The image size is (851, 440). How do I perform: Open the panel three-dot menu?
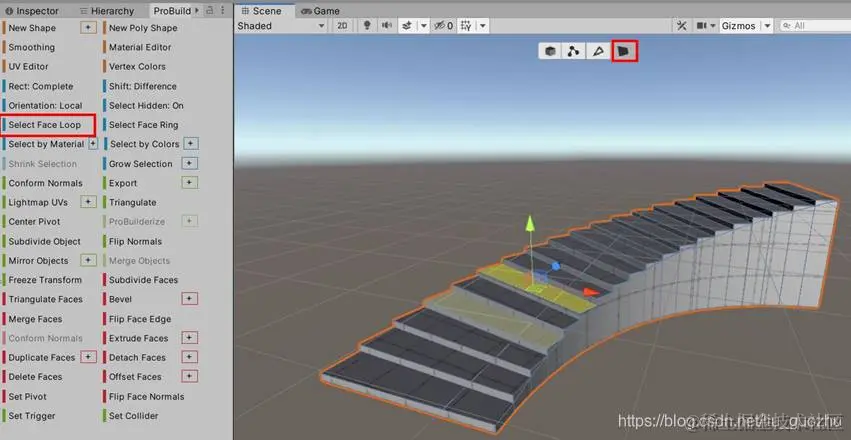223,10
